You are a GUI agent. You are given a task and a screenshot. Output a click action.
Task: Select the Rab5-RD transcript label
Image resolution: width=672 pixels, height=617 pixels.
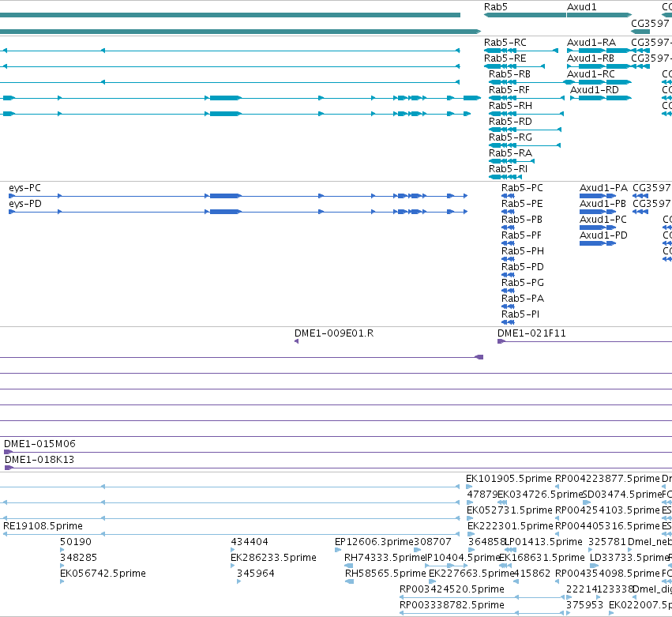tap(510, 122)
